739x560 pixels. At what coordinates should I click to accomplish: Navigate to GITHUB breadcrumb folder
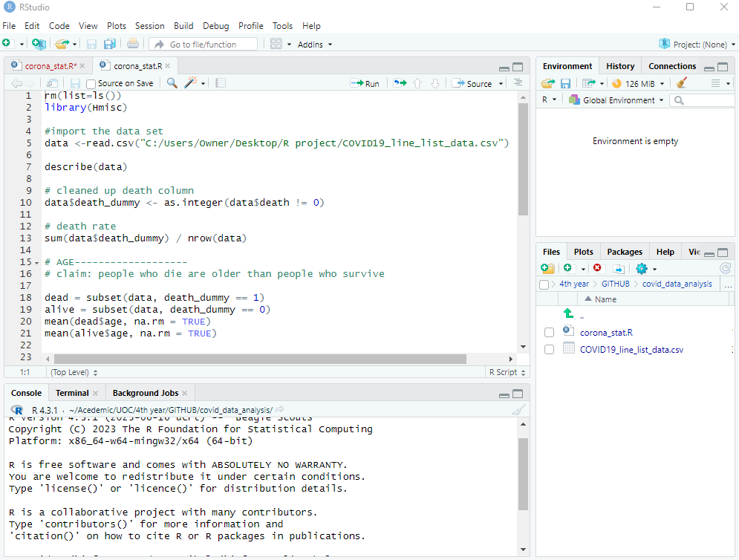(x=615, y=284)
